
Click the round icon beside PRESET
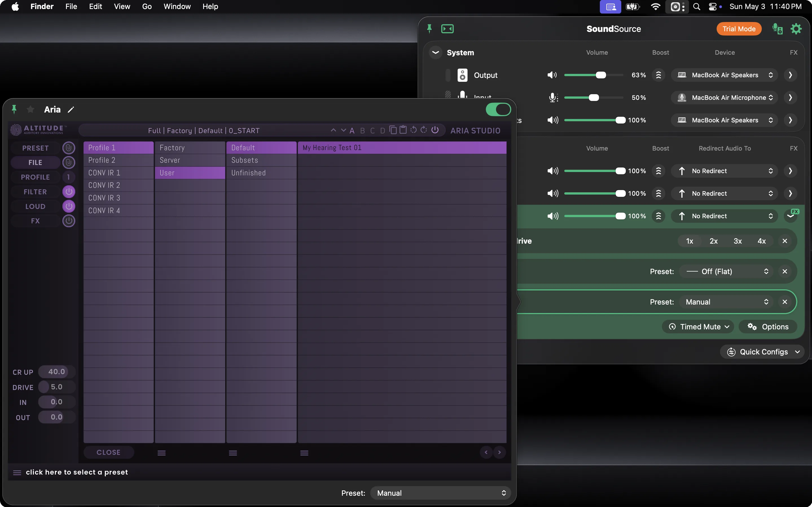tap(69, 148)
